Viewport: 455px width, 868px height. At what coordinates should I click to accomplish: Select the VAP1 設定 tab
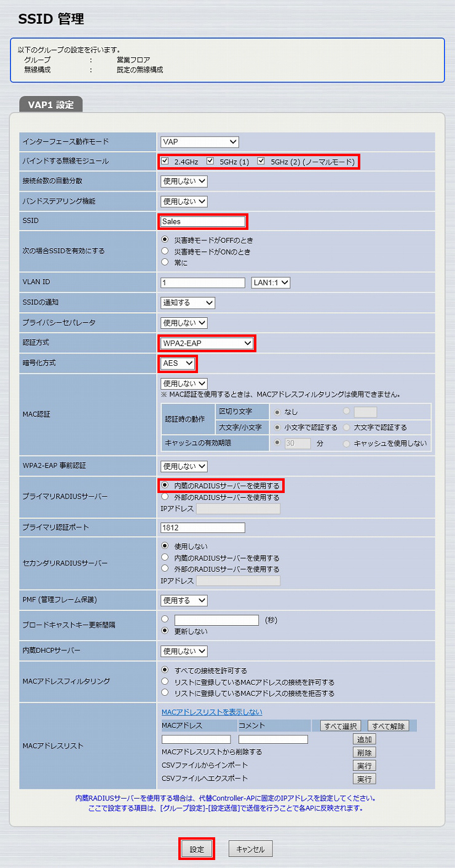(51, 105)
